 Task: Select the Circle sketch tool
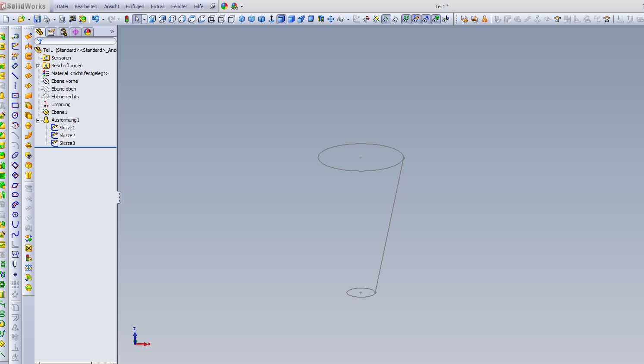click(x=15, y=116)
